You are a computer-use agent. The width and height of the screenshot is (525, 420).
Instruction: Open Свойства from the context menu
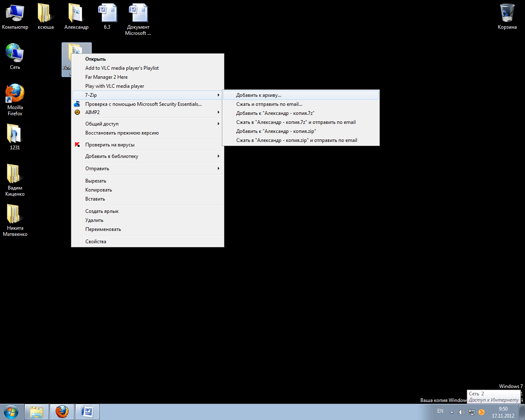pyautogui.click(x=148, y=242)
